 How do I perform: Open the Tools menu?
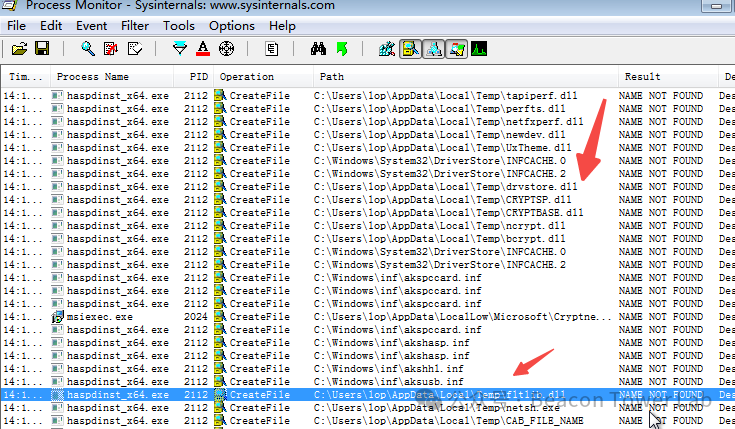[x=179, y=26]
